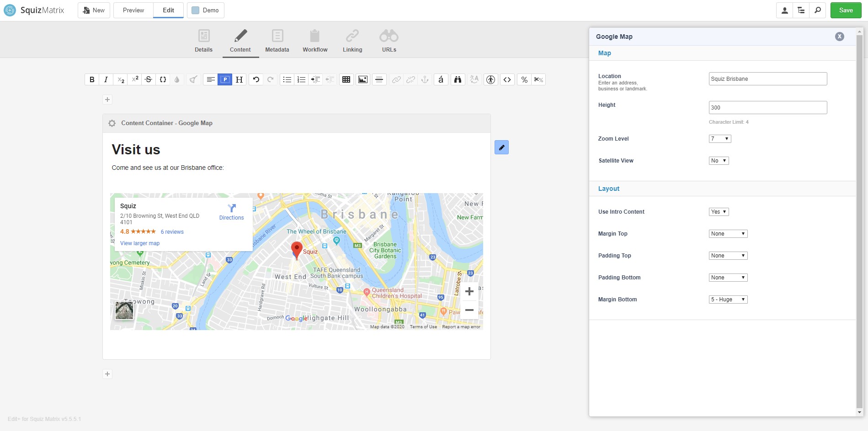The height and width of the screenshot is (431, 868).
Task: Open the Padding Bottom dropdown
Action: [x=728, y=278]
